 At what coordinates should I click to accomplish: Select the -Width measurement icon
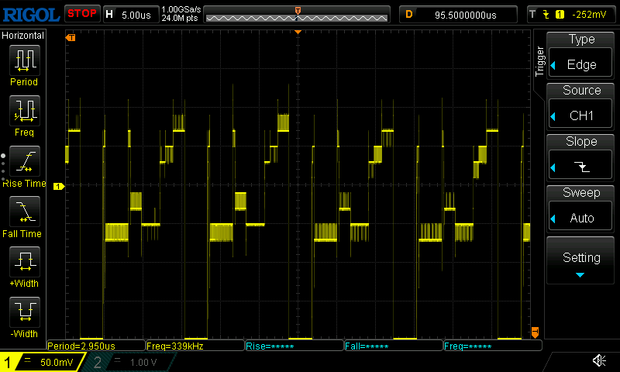(25, 312)
